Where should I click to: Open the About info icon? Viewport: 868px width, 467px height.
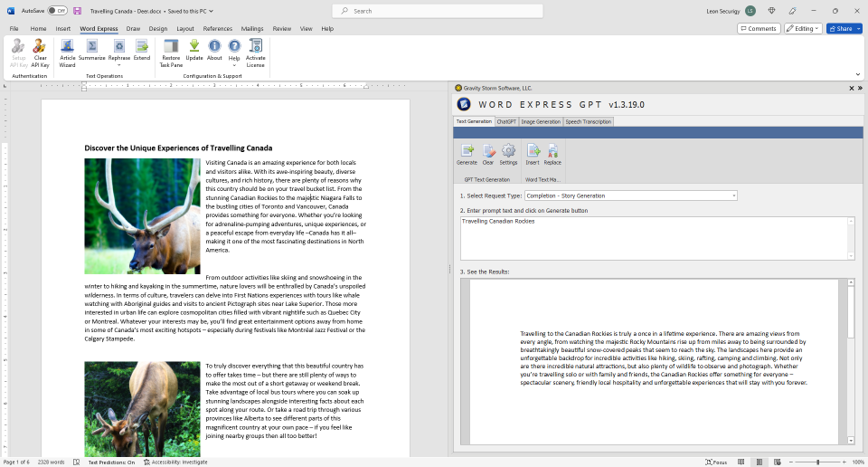click(214, 46)
